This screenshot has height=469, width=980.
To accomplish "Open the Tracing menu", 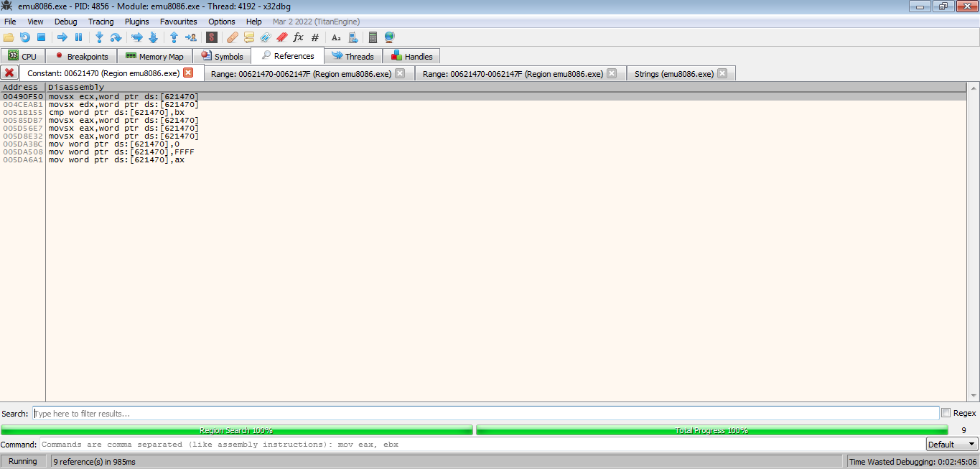I will pyautogui.click(x=101, y=22).
